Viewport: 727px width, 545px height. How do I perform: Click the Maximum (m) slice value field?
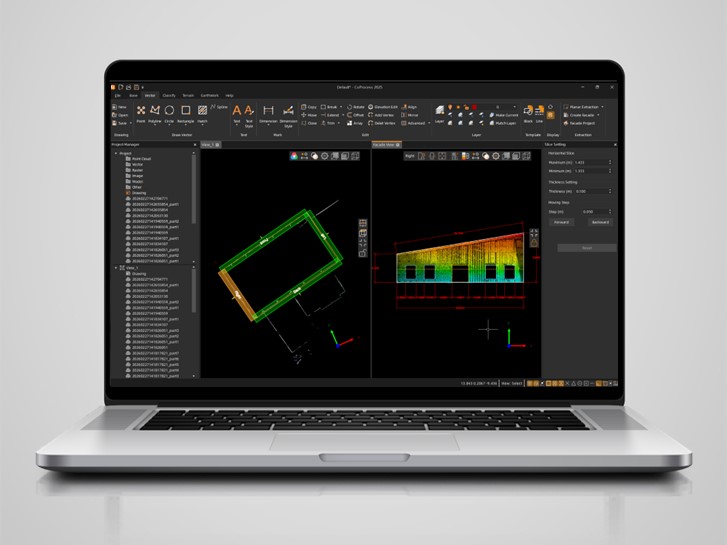coord(593,162)
